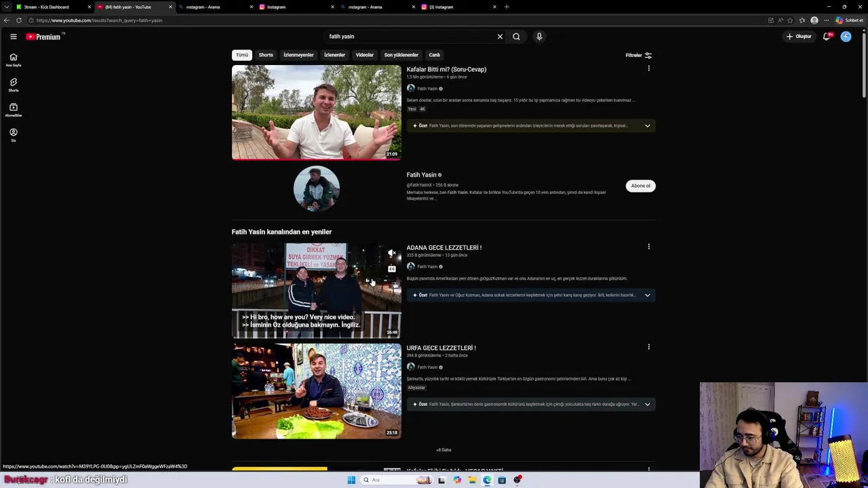Toggle captions on ADANA video preview
Image resolution: width=868 pixels, height=488 pixels.
[391, 269]
